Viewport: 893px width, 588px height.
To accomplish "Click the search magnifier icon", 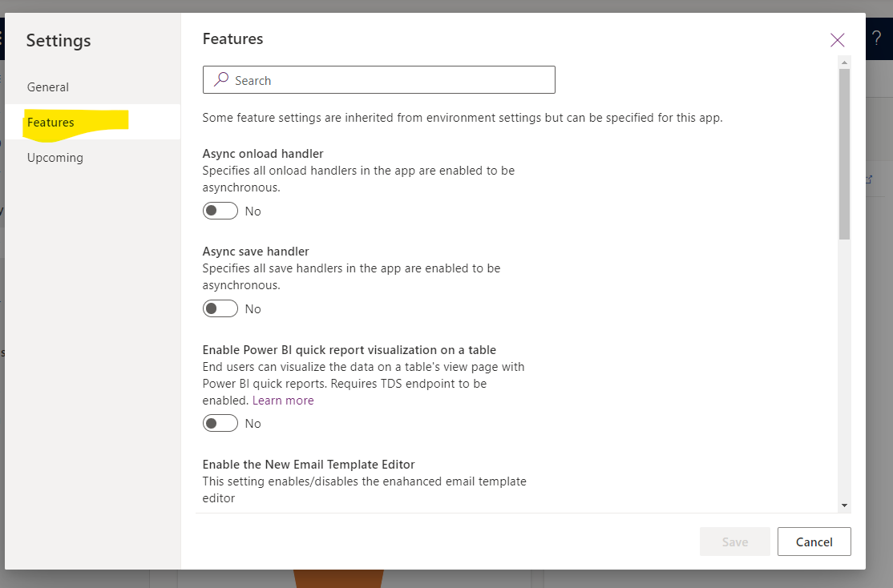I will click(x=220, y=80).
